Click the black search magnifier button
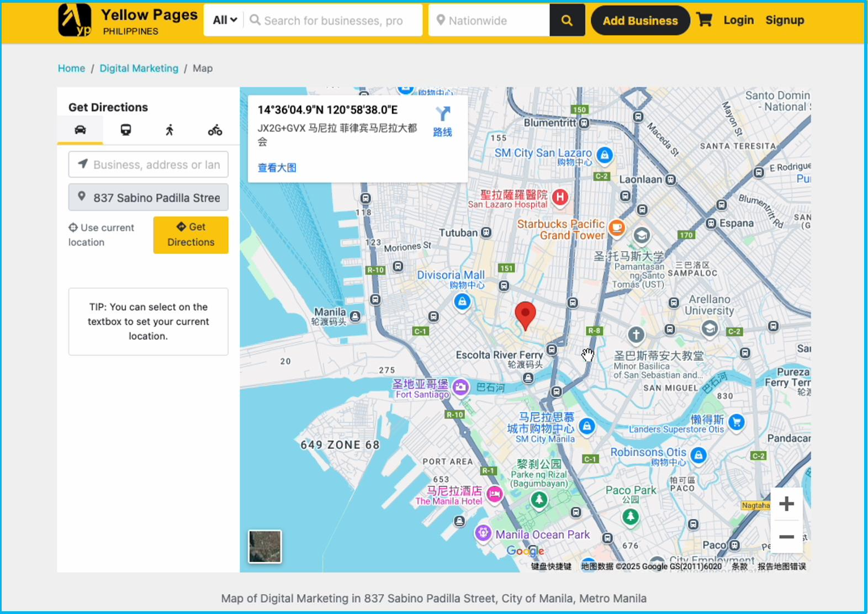The height and width of the screenshot is (614, 868). tap(567, 20)
